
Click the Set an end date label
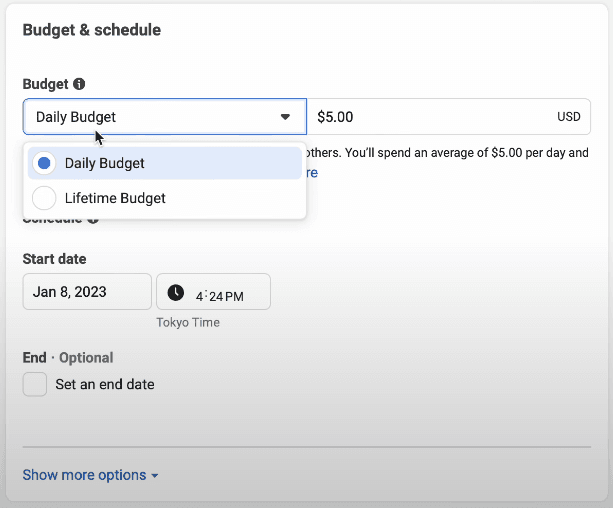tap(105, 384)
